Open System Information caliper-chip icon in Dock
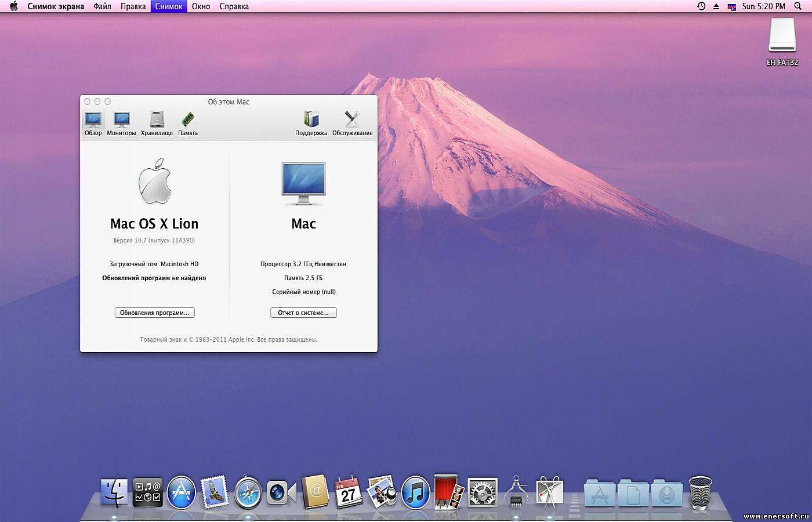Screen dimensions: 812x522 (x=516, y=492)
